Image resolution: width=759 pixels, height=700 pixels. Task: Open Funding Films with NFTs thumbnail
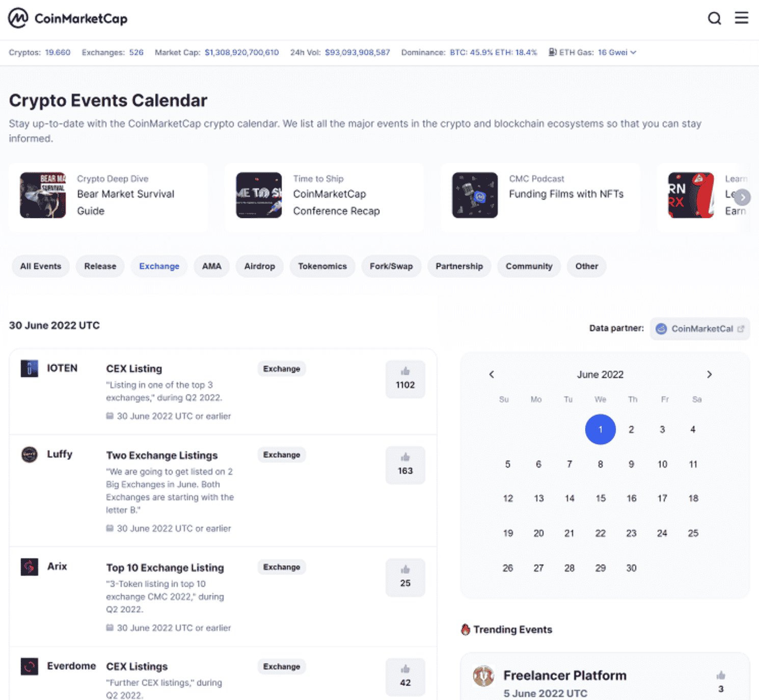[475, 195]
